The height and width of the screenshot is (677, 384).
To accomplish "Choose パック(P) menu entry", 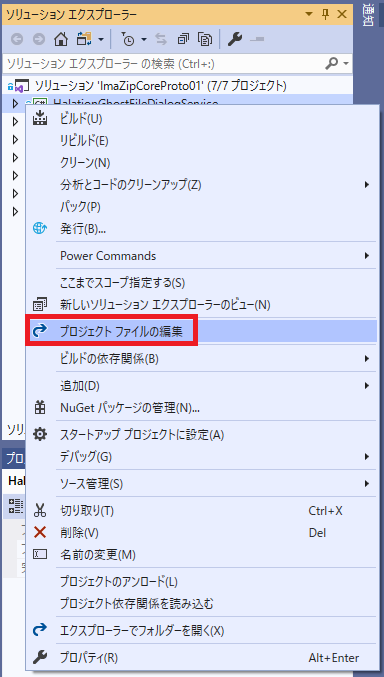I will click(x=201, y=207).
